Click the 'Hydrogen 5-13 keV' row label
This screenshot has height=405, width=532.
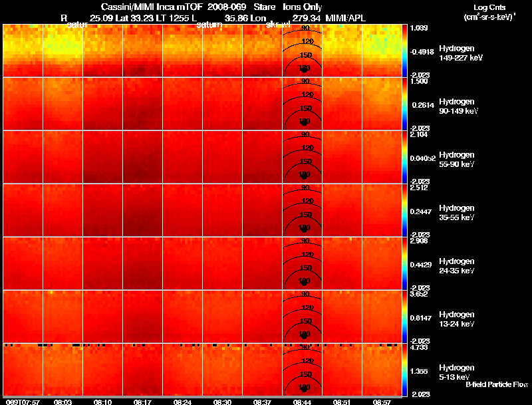coord(457,372)
